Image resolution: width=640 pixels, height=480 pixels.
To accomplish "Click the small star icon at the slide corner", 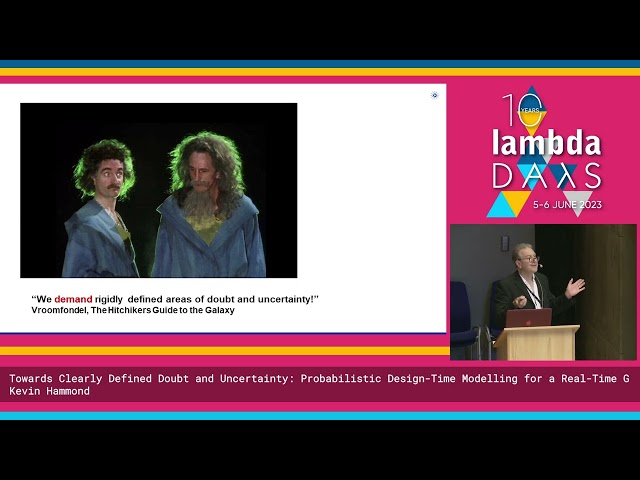I will point(435,95).
